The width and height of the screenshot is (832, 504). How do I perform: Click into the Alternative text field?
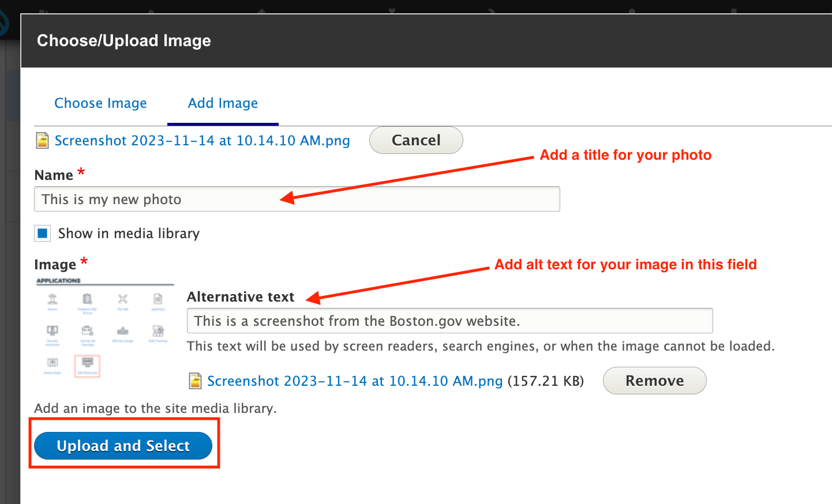click(449, 321)
